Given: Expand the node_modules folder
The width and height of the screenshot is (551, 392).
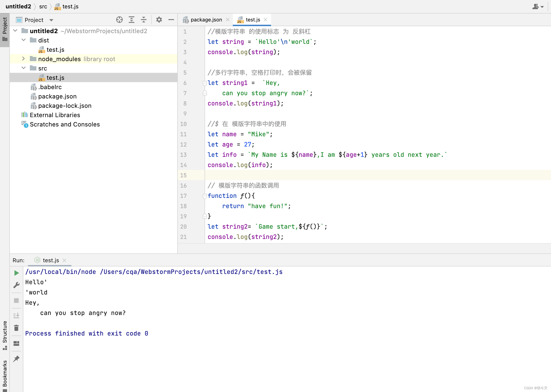Looking at the screenshot, I should pos(24,59).
